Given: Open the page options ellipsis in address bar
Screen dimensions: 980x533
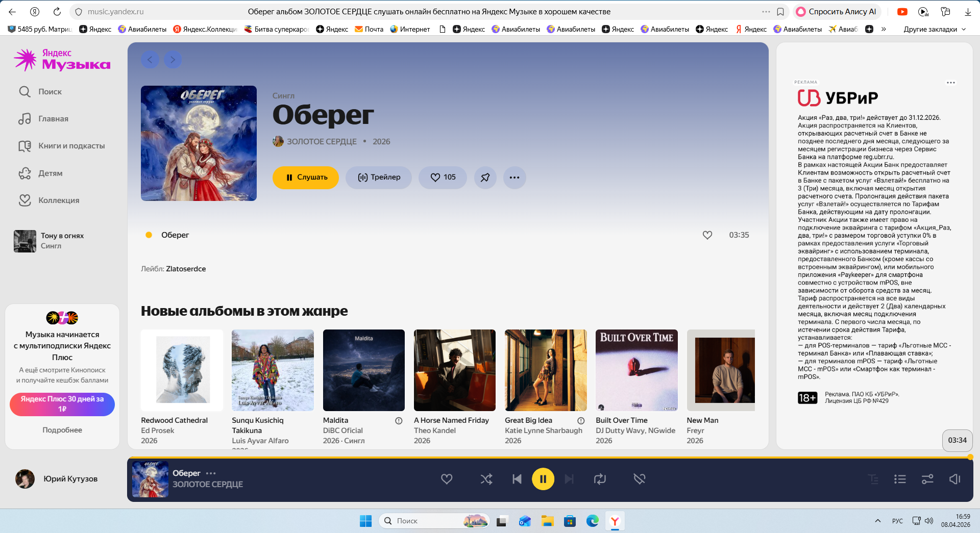Looking at the screenshot, I should pos(766,12).
